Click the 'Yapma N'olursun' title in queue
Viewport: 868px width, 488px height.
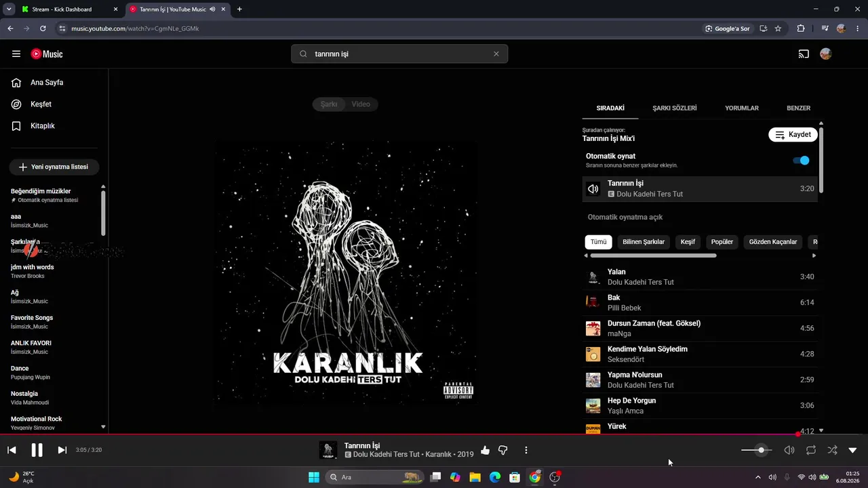coord(635,375)
